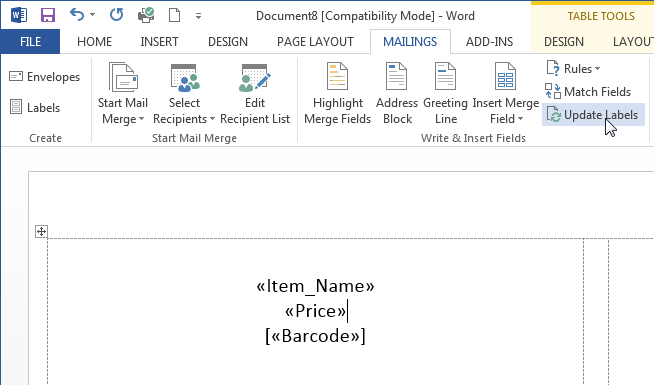654x385 pixels.
Task: Switch to the PAGE LAYOUT tab
Action: (315, 42)
